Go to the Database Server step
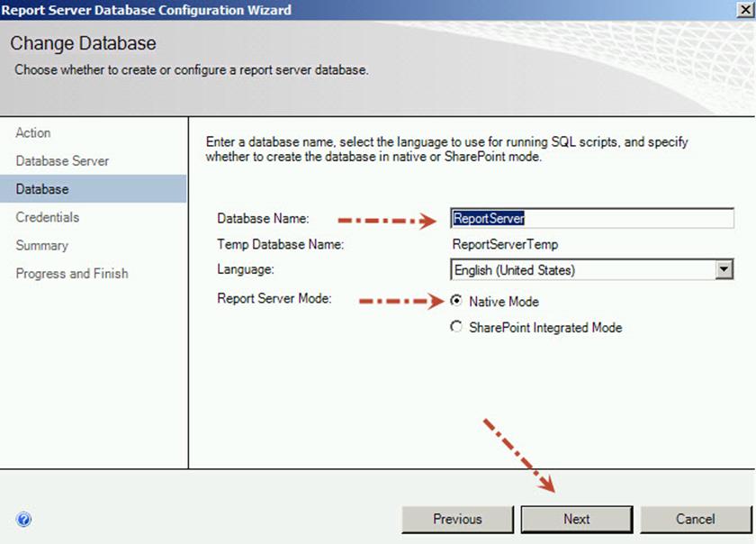Viewport: 756px width, 544px height. pos(62,160)
